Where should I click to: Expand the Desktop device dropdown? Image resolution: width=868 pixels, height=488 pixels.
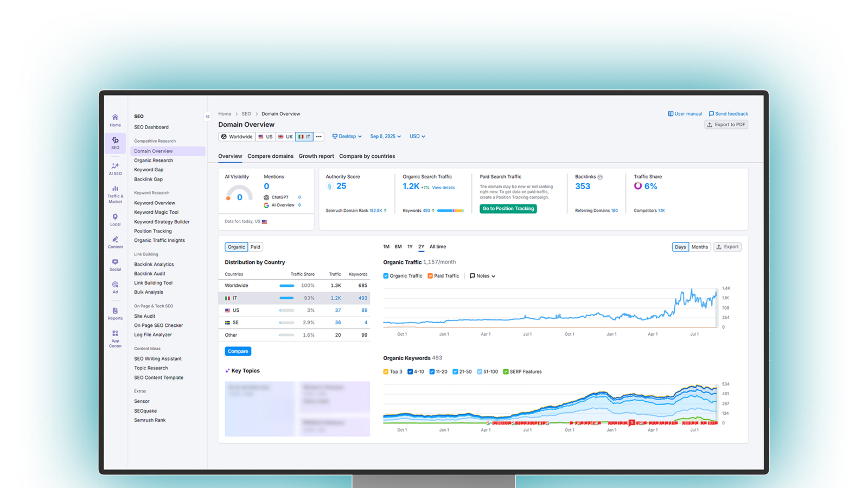(347, 137)
